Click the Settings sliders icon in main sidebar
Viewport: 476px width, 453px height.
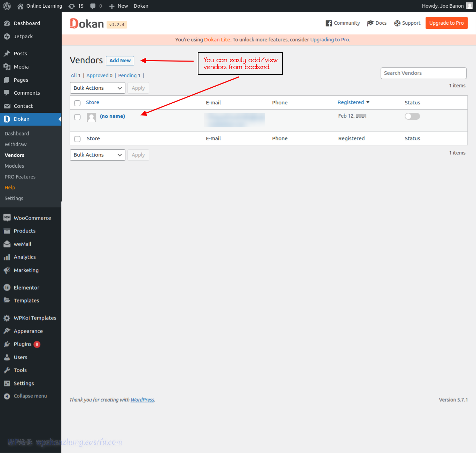coord(7,383)
